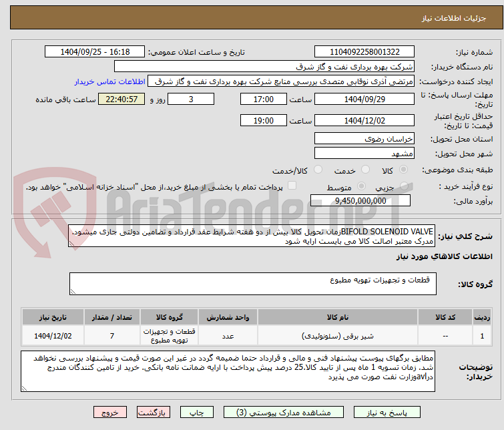Select the جزیی purchase type radio
504x430 pixels.
[404, 186]
